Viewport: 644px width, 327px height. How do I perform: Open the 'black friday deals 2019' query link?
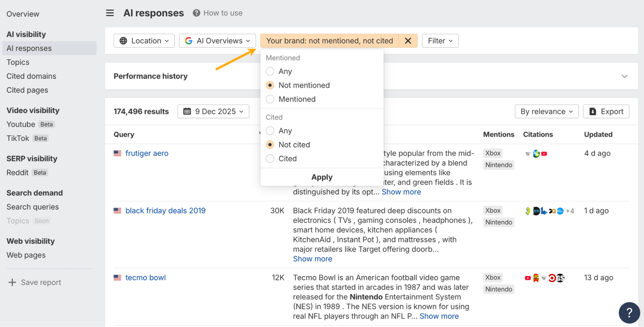click(x=165, y=210)
